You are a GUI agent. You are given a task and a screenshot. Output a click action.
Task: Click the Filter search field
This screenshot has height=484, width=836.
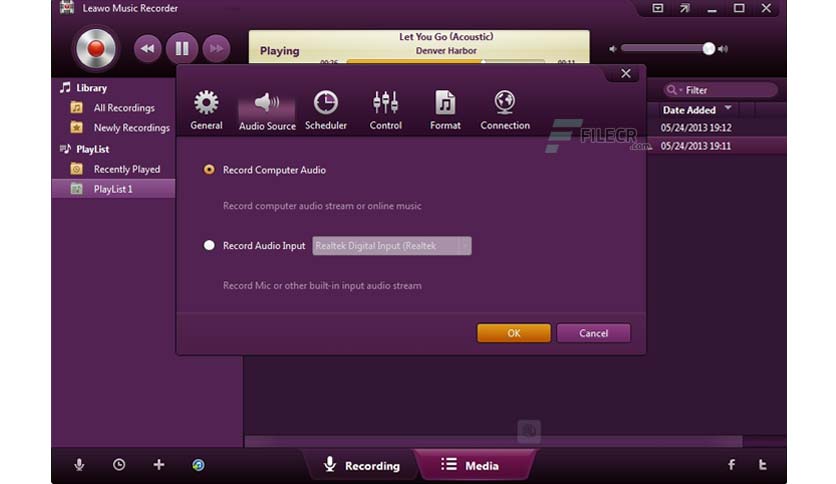point(720,90)
